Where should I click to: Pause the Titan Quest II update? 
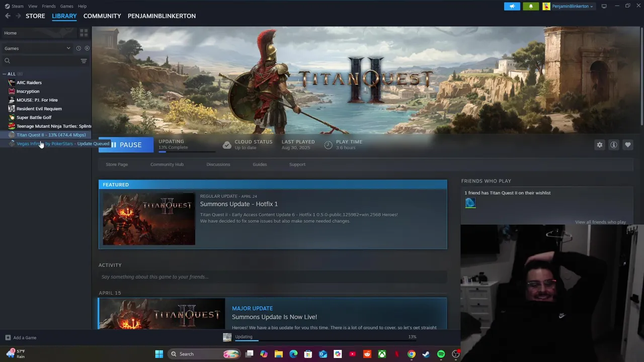pos(126,145)
